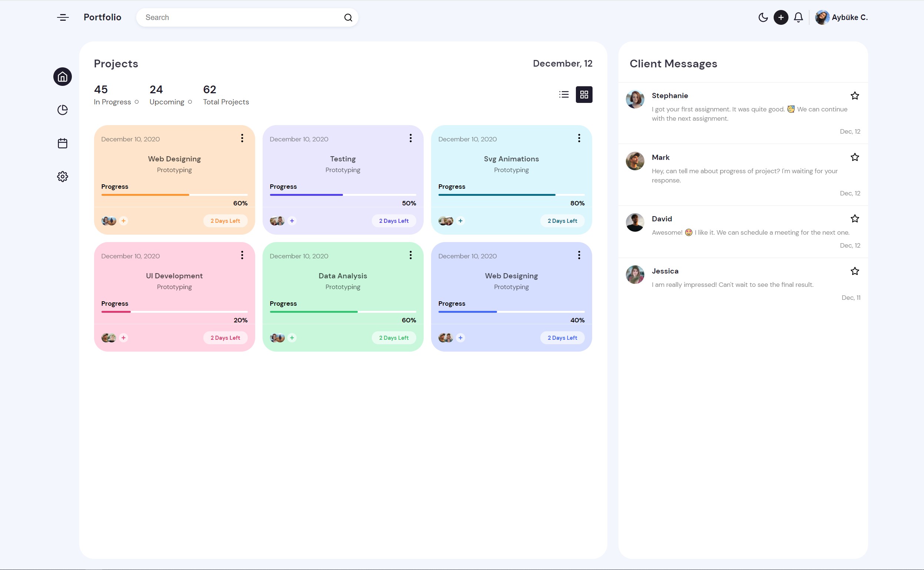Add a member to the UI Development project
The width and height of the screenshot is (924, 570).
tap(124, 338)
